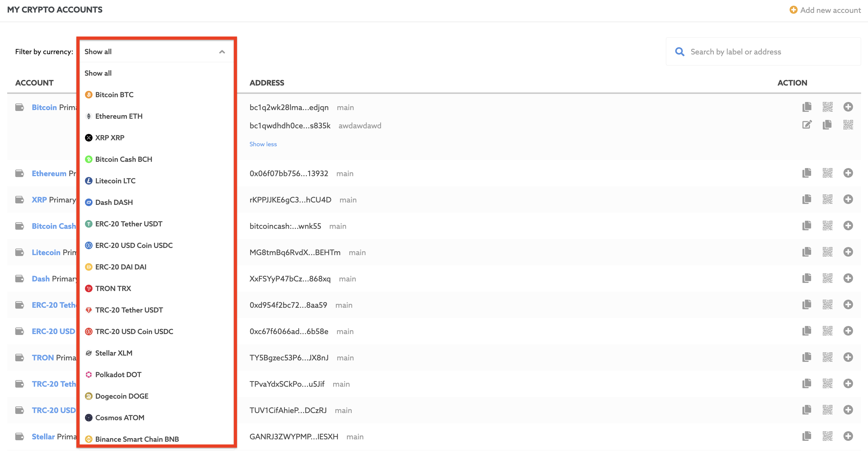The height and width of the screenshot is (451, 868).
Task: Copy the bc1q2wk28lma Bitcoin main address
Action: (807, 107)
